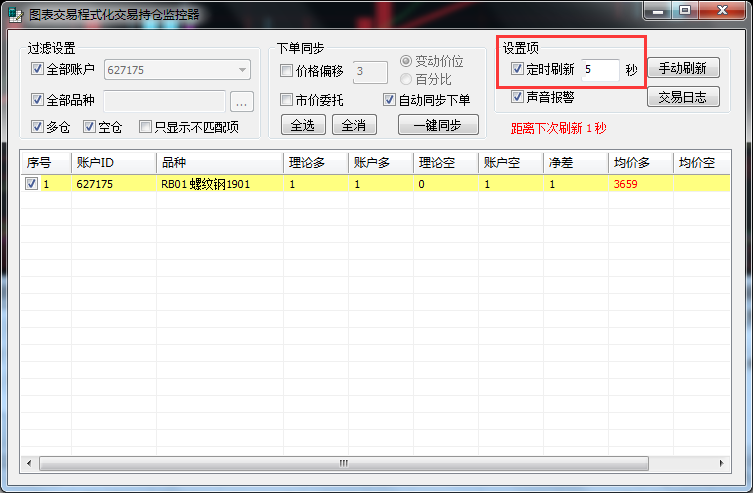Click the 理论多 column header
The width and height of the screenshot is (753, 493).
click(x=316, y=163)
